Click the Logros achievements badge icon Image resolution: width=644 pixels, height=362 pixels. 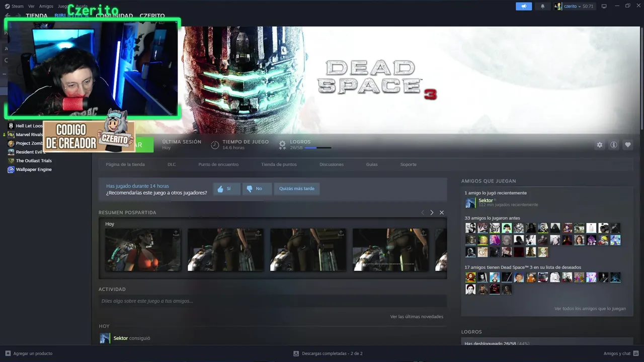coord(282,145)
